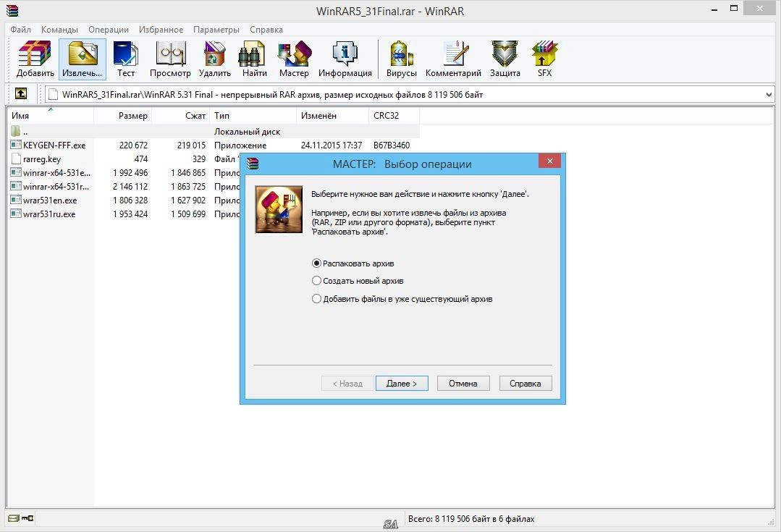Sort files by Тип column header

coord(253,116)
